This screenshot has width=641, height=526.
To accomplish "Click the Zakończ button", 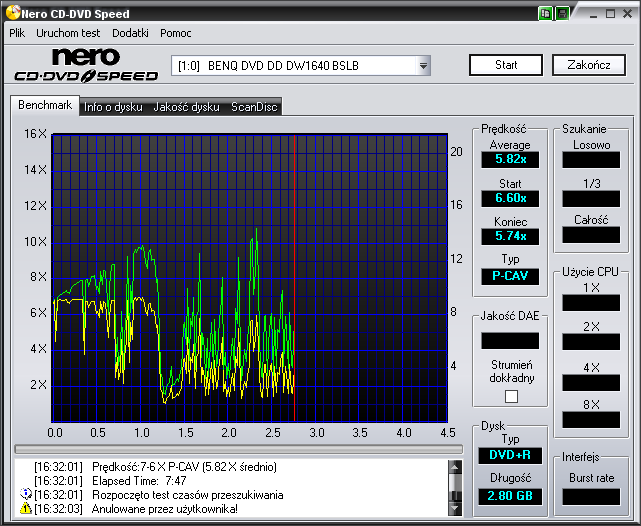I will (589, 65).
